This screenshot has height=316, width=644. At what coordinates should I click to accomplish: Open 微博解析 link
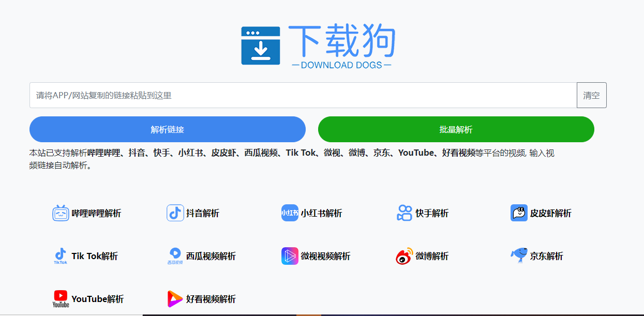432,256
